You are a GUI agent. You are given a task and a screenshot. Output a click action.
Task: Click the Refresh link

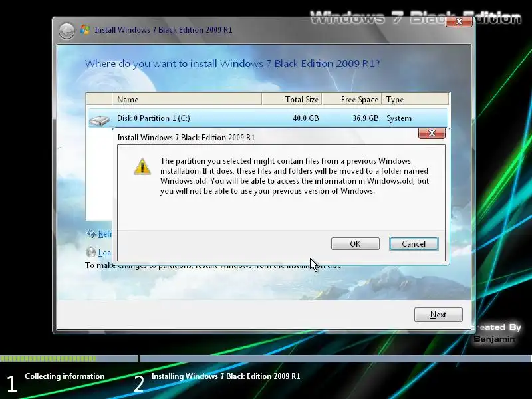pyautogui.click(x=105, y=234)
